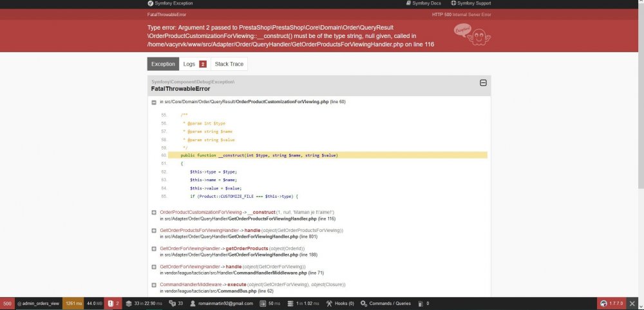Viewport: 644px width, 310px height.
Task: Open the cache panel stack icon
Action: pos(129,304)
